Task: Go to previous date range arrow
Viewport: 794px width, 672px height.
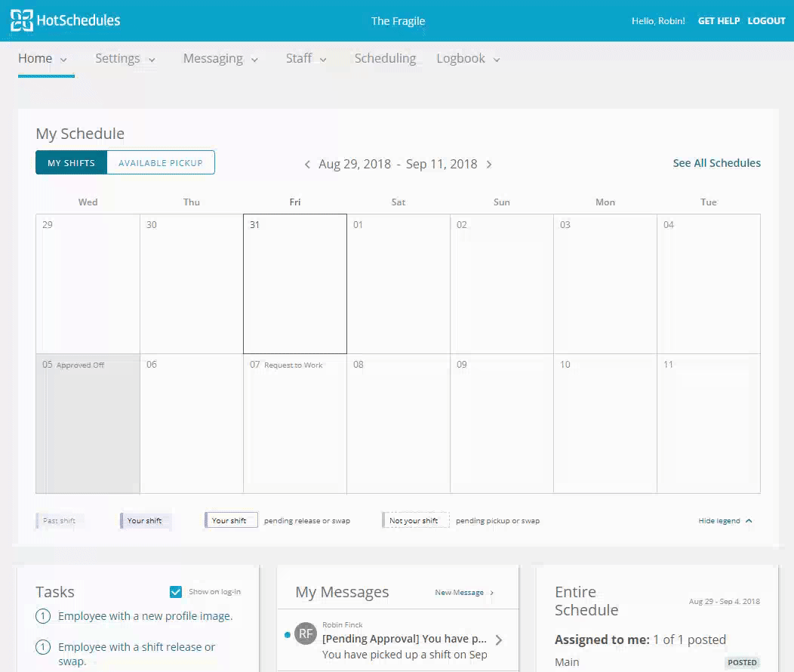Action: pos(307,165)
